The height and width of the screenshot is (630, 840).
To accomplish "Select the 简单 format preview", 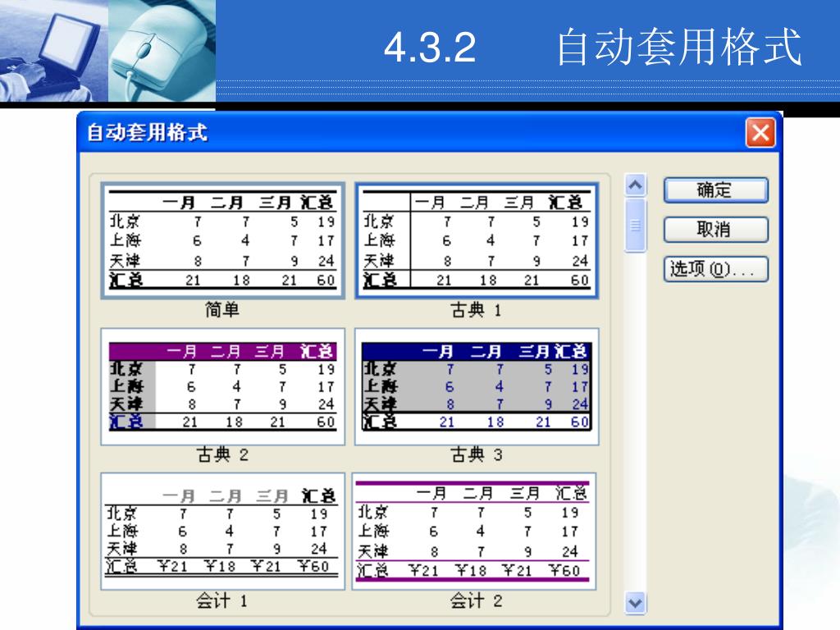I will (223, 240).
